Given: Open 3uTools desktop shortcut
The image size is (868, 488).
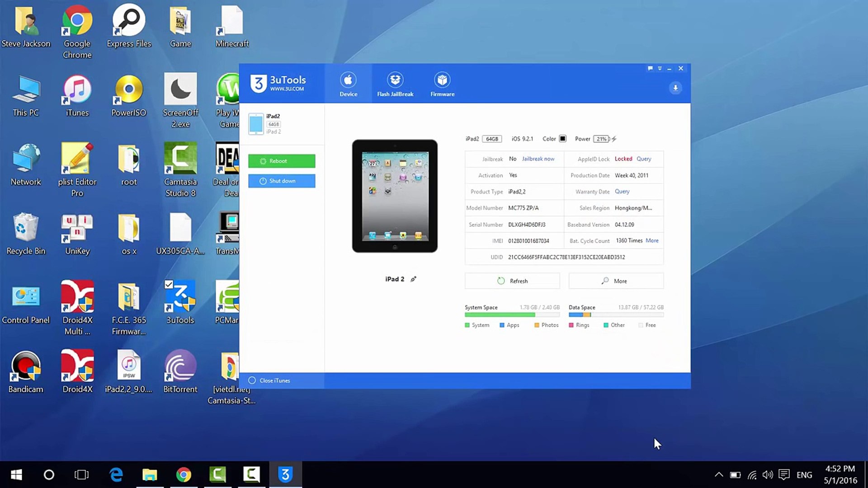Looking at the screenshot, I should (x=180, y=303).
